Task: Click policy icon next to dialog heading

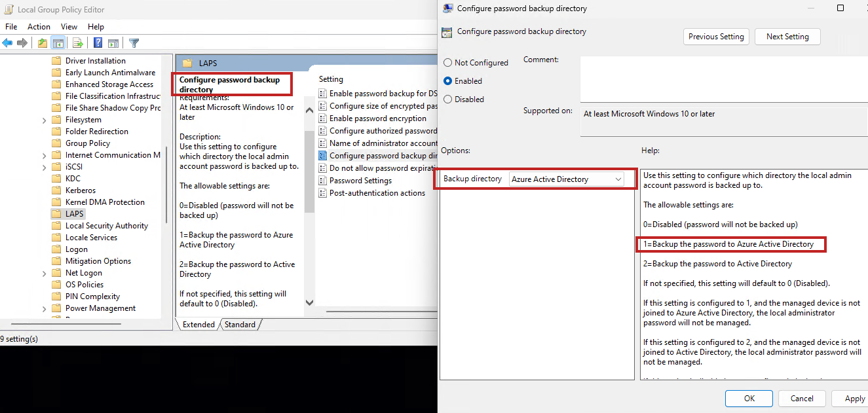Action: point(447,31)
